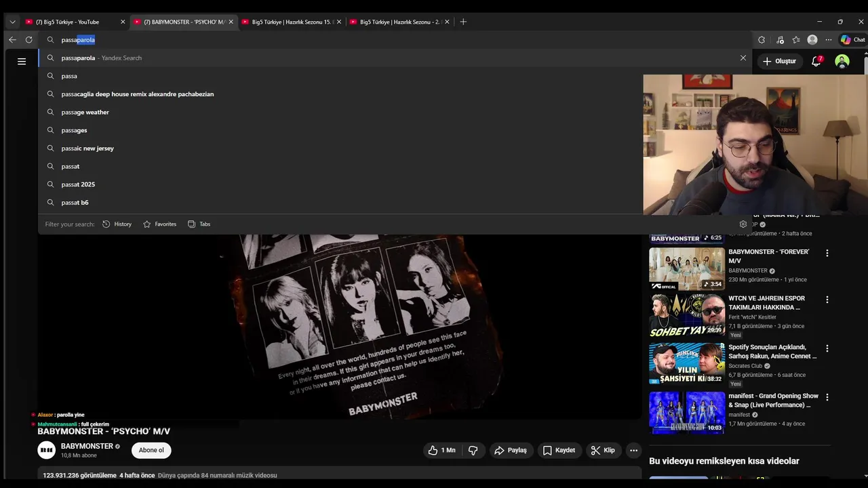Like the video with thumbs up

point(441,450)
